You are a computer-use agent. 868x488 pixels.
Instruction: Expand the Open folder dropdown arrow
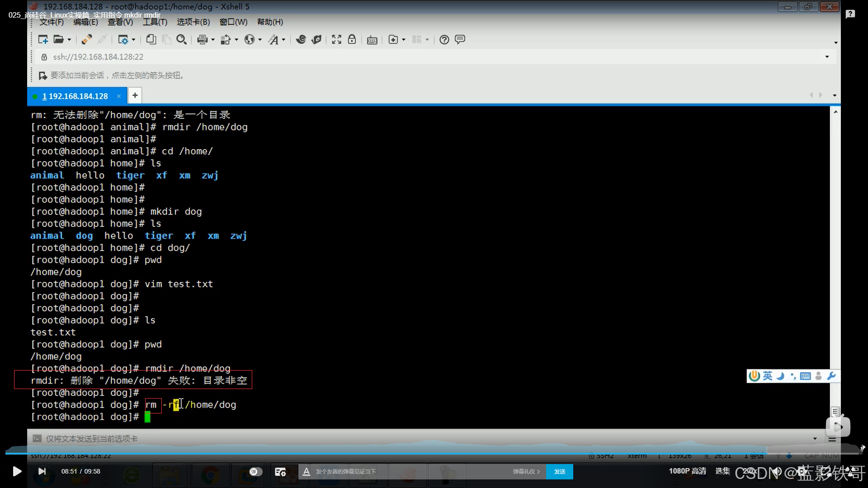[69, 40]
